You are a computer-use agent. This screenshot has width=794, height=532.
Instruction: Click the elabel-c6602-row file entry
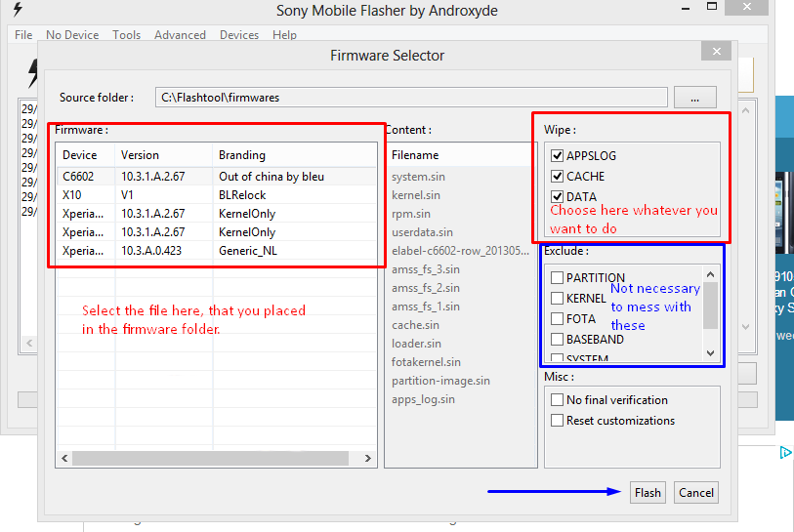click(460, 251)
